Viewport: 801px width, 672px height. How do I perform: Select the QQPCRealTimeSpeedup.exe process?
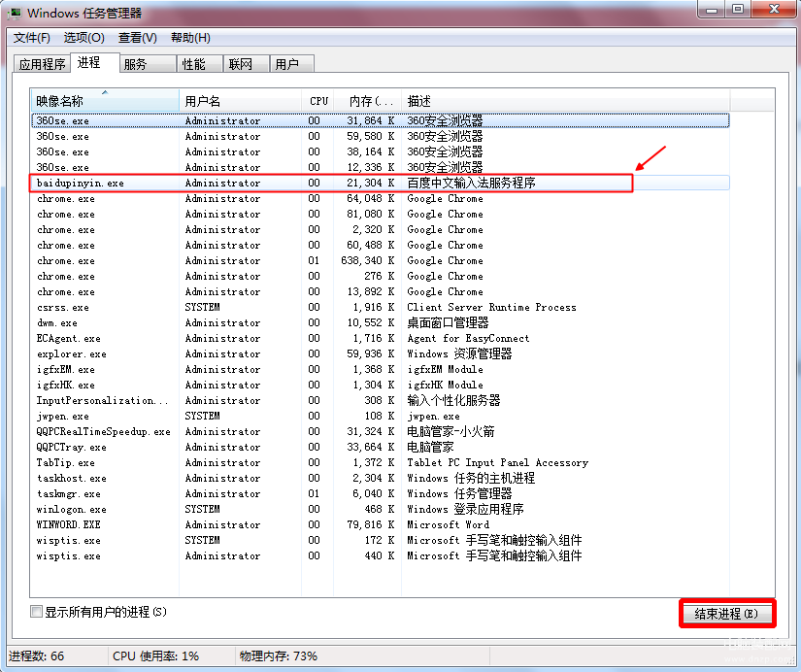click(x=380, y=432)
